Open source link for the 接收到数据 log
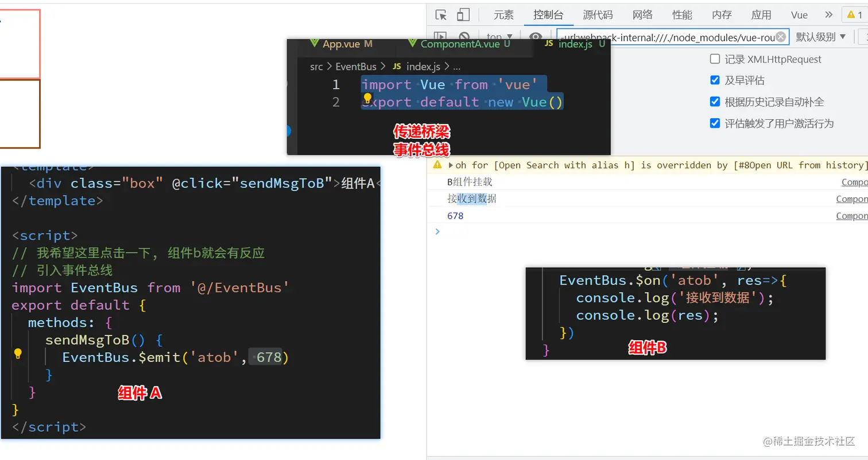Image resolution: width=868 pixels, height=460 pixels. (852, 199)
